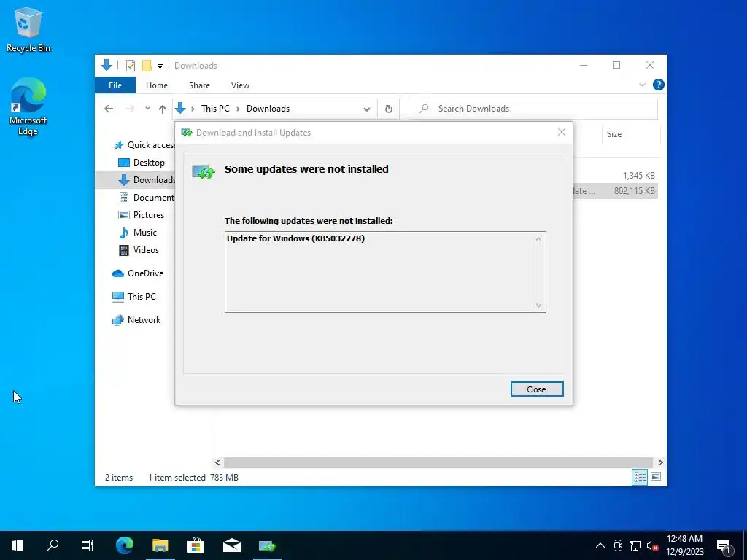Click the Properties quick access toolbar icon

click(131, 65)
